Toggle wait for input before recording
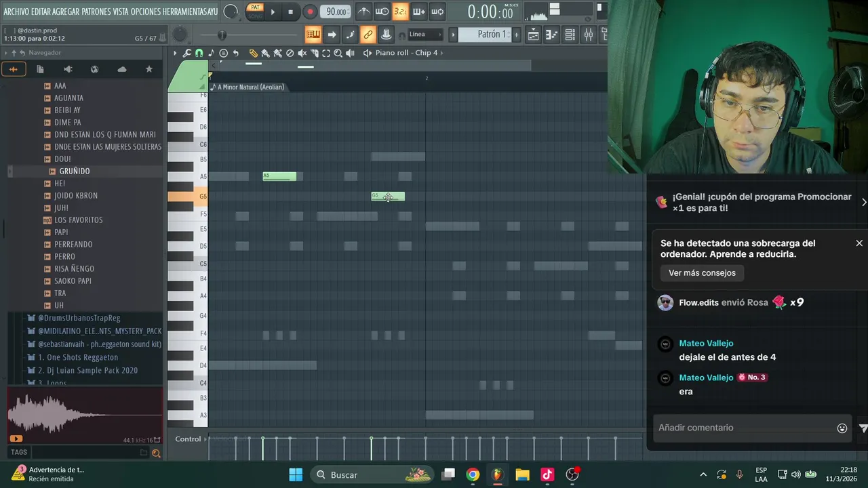Image resolution: width=868 pixels, height=488 pixels. pos(382,12)
